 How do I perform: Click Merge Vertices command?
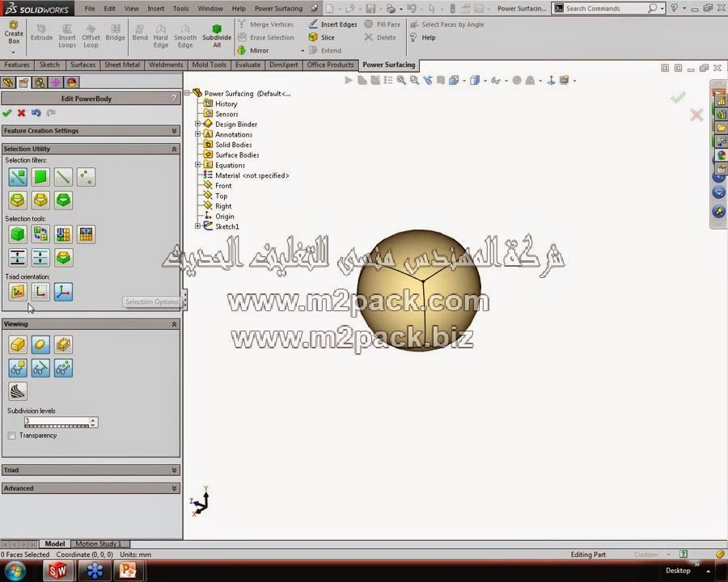coord(266,24)
